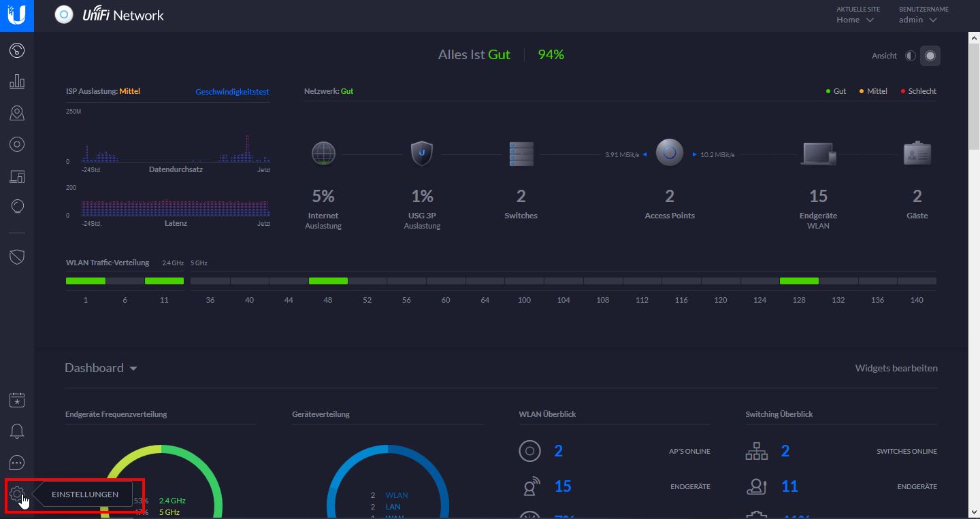The width and height of the screenshot is (980, 519).
Task: Click the AP's Online icon in WLAN Überblick
Action: tap(529, 451)
